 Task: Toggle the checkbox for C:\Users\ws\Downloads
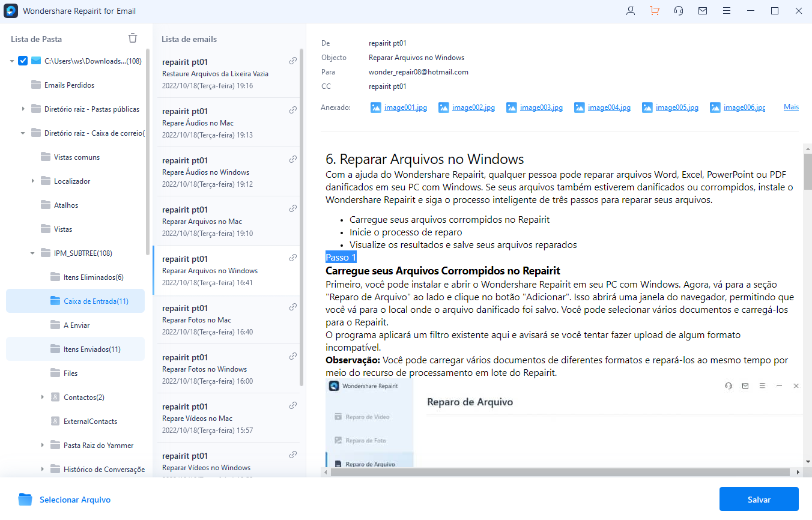click(23, 61)
